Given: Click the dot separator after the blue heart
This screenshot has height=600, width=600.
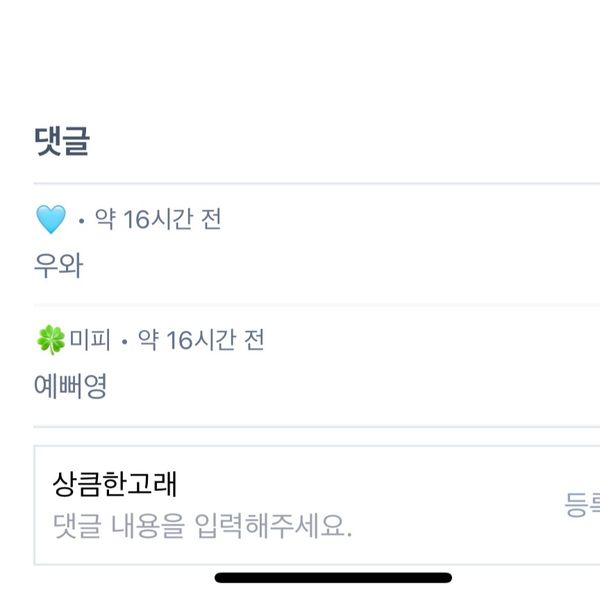Looking at the screenshot, I should [x=81, y=221].
